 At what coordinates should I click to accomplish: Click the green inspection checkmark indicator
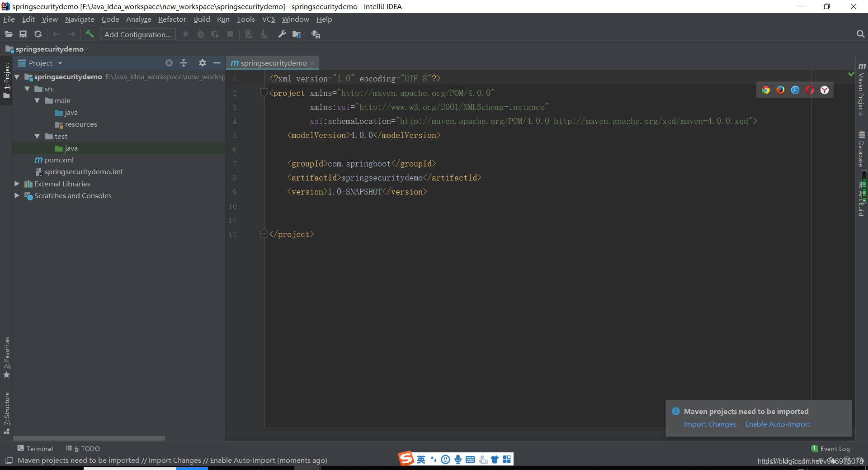pos(851,74)
